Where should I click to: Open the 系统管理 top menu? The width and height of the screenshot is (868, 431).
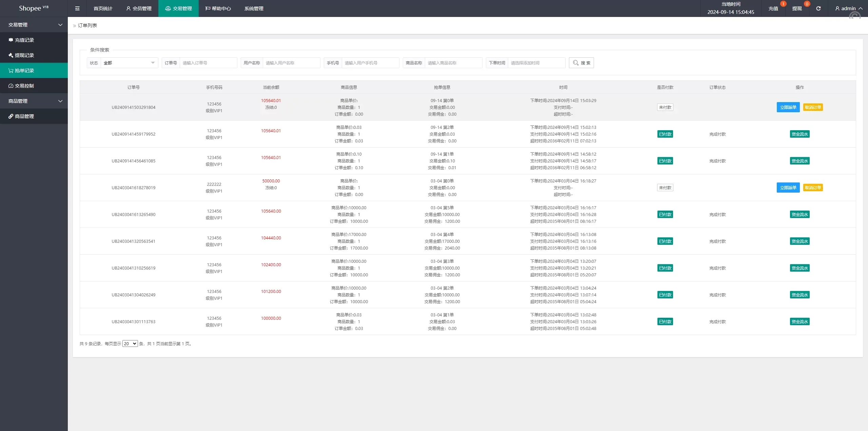click(x=254, y=8)
